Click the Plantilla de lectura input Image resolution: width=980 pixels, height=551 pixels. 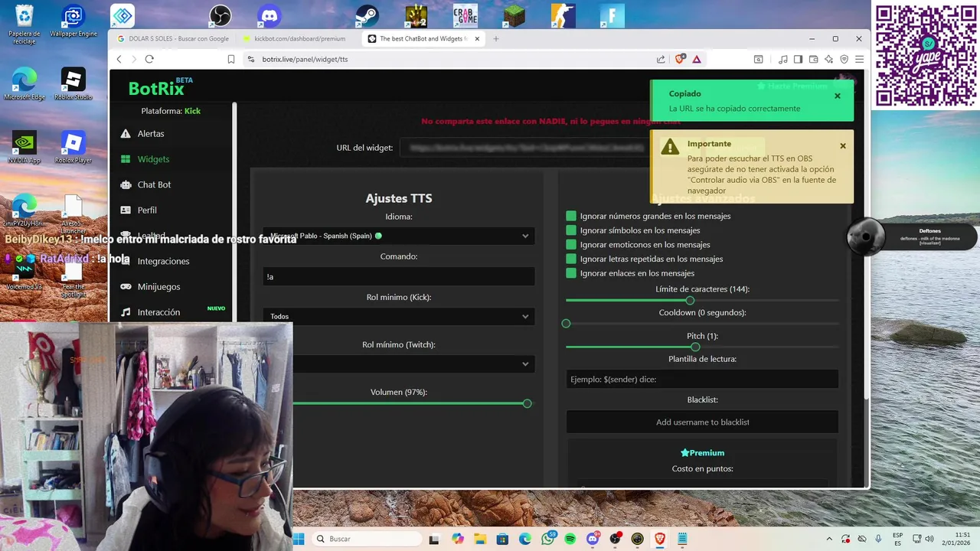(x=702, y=379)
